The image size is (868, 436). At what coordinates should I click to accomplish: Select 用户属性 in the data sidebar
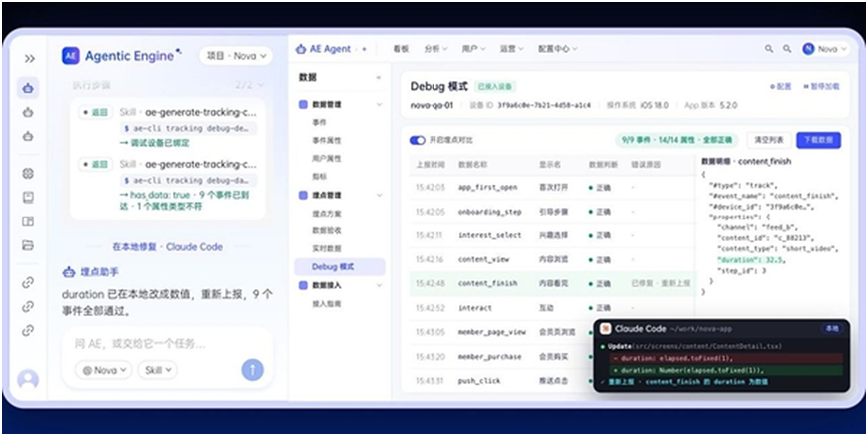[x=327, y=158]
